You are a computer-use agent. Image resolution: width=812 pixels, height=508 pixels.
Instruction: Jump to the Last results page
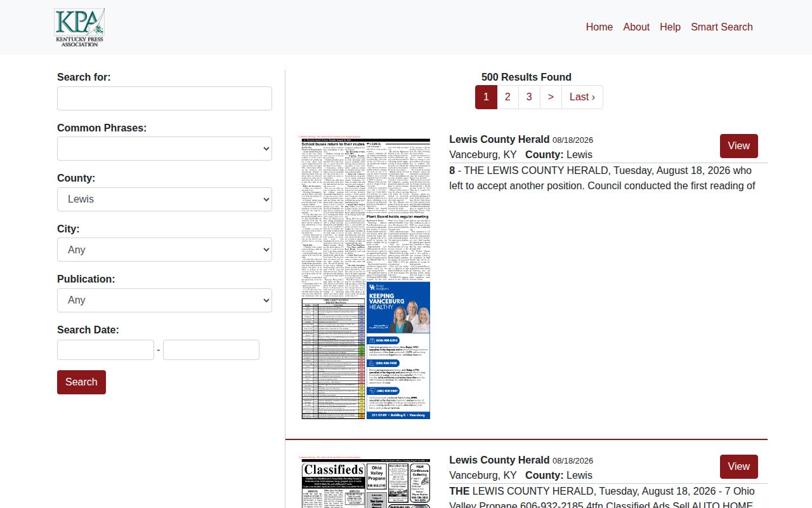(582, 97)
